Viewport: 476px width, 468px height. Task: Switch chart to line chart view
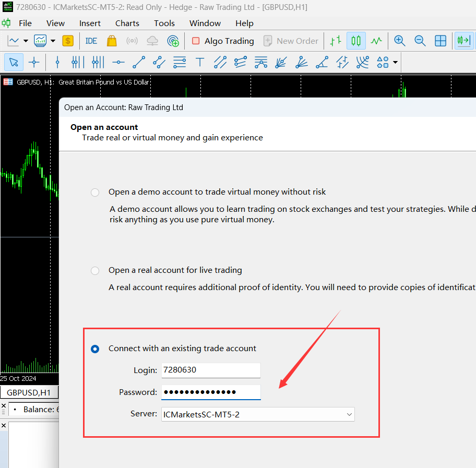(x=376, y=41)
